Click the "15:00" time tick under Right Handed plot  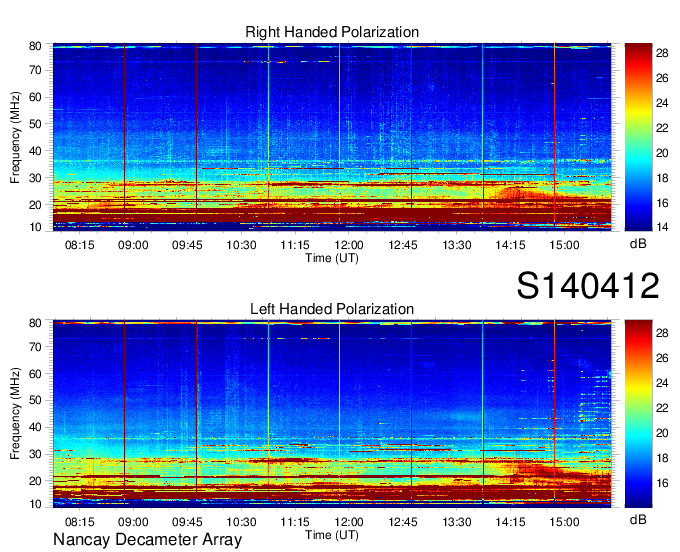pyautogui.click(x=564, y=245)
